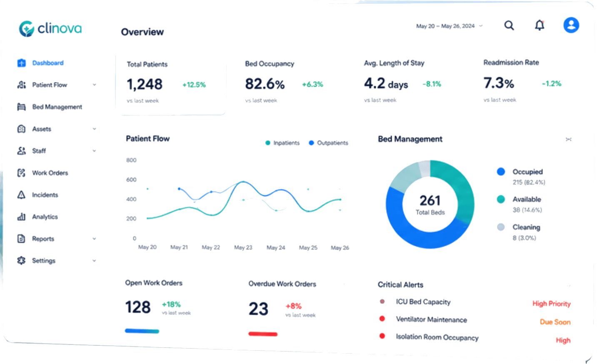Click the 7.3% Readmission Rate value
The height and width of the screenshot is (364, 599).
[x=499, y=83]
